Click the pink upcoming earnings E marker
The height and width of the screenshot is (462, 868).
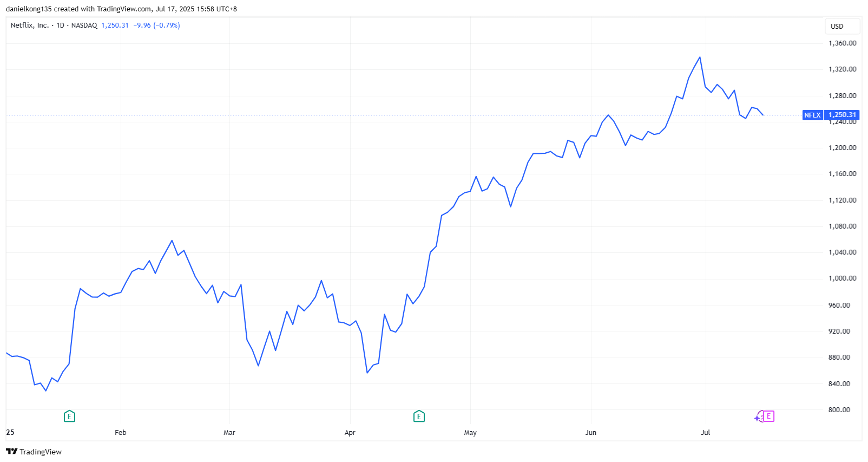[768, 416]
